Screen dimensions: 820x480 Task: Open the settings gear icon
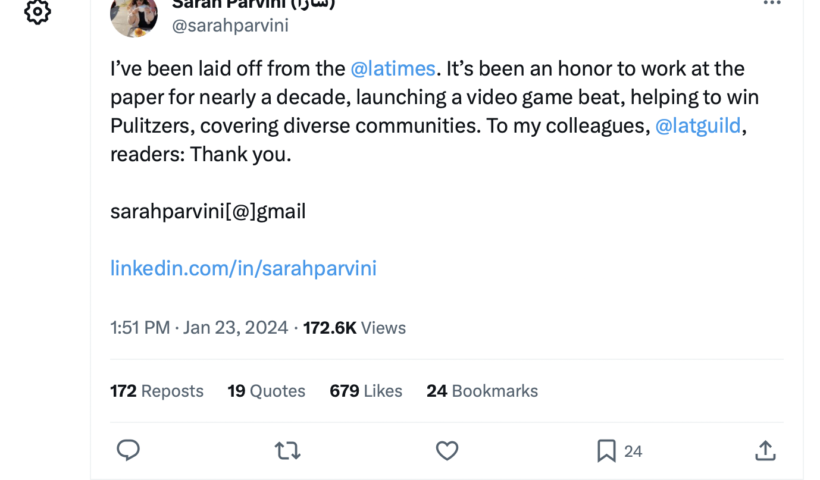tap(37, 12)
